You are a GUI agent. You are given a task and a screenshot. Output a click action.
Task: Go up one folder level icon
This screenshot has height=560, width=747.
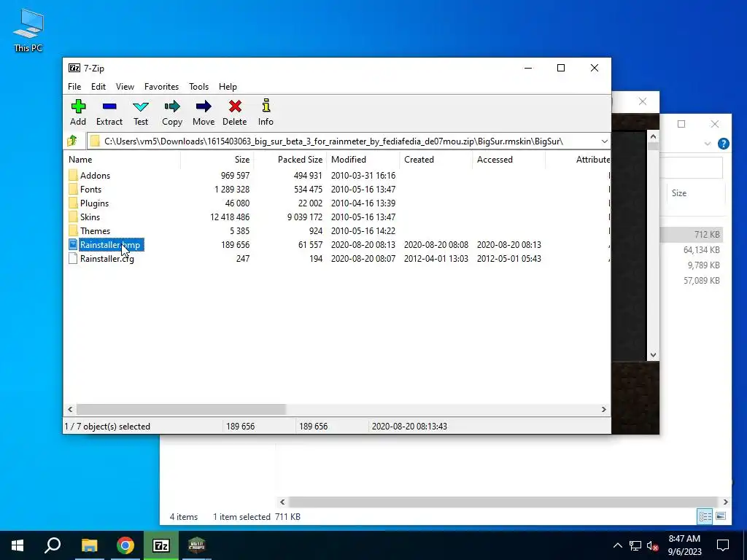click(72, 141)
